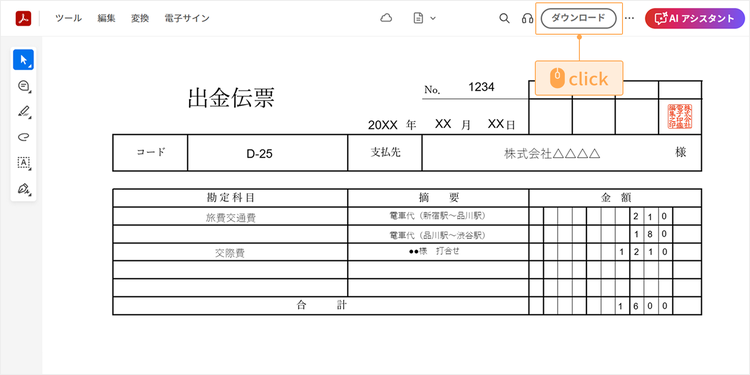Open the ツール menu
Image resolution: width=750 pixels, height=375 pixels.
[x=68, y=18]
